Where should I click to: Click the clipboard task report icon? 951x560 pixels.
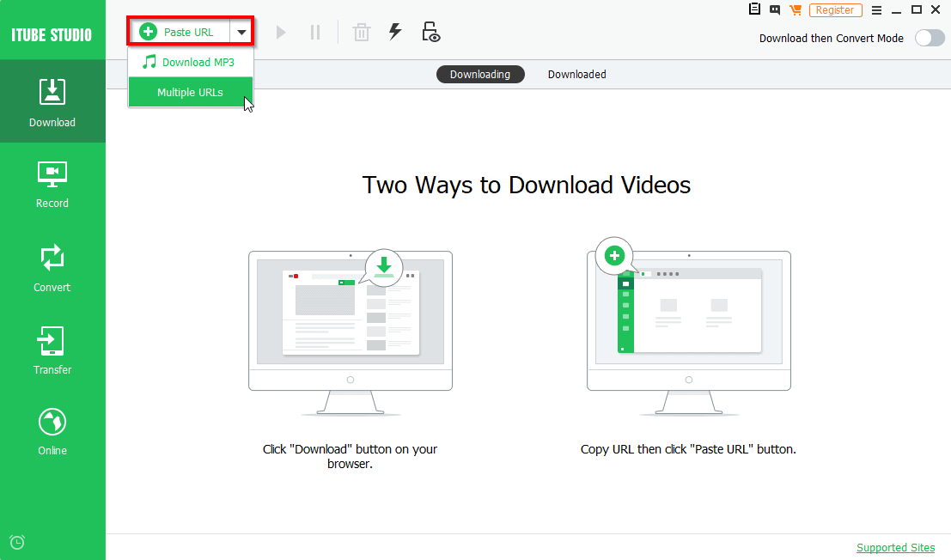[x=754, y=9]
